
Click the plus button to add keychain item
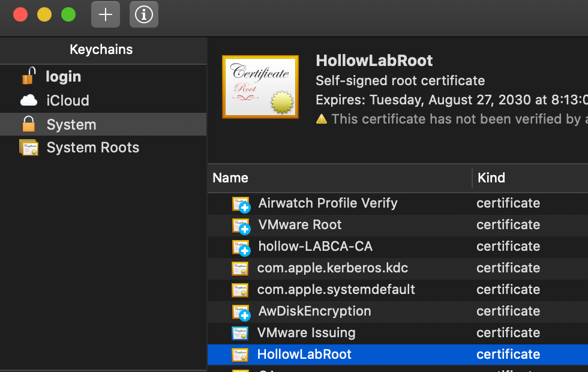coord(106,14)
